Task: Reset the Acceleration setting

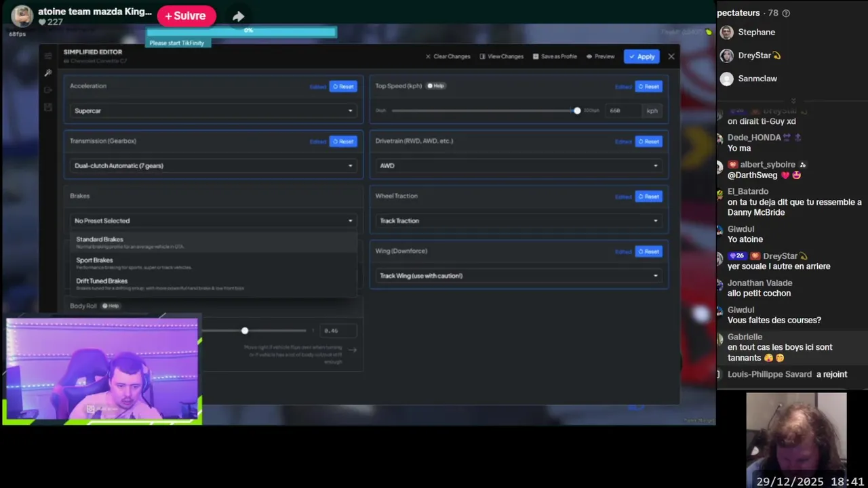Action: point(343,86)
